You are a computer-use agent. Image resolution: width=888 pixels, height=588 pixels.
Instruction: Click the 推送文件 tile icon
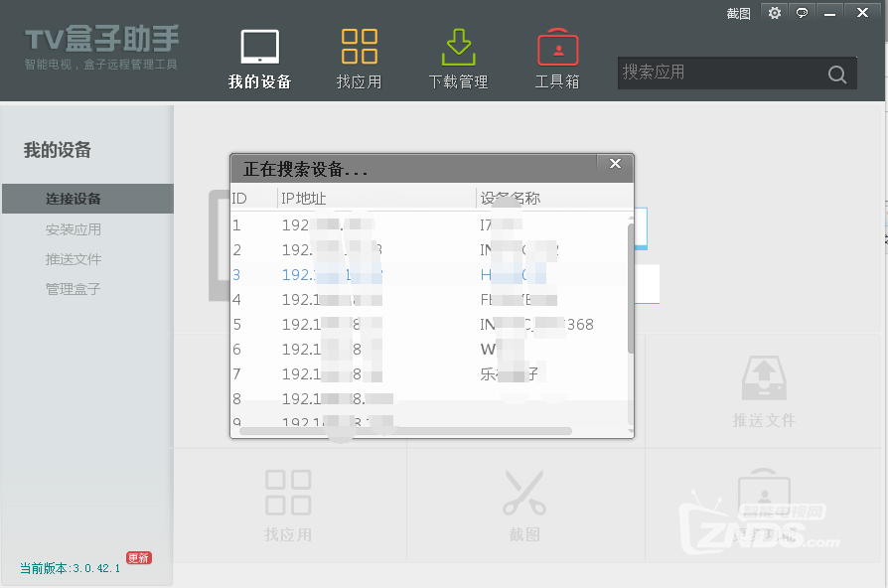pyautogui.click(x=764, y=378)
